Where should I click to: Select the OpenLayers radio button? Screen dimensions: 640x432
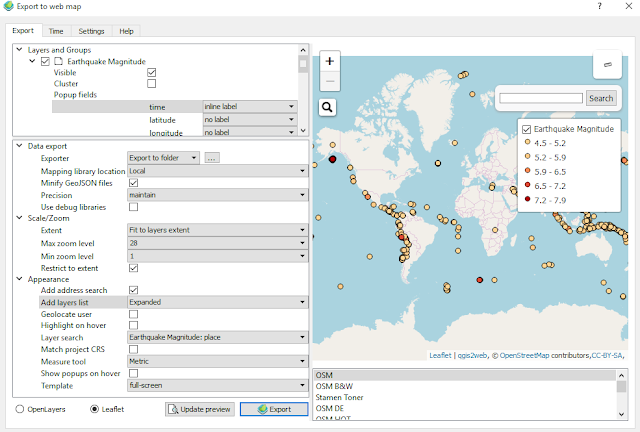pos(20,409)
